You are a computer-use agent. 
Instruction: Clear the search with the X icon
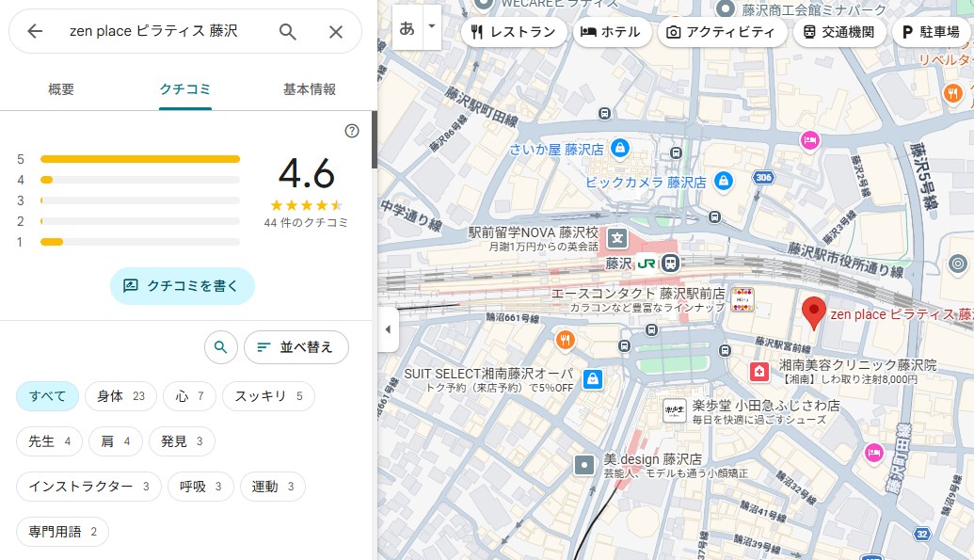pyautogui.click(x=336, y=31)
